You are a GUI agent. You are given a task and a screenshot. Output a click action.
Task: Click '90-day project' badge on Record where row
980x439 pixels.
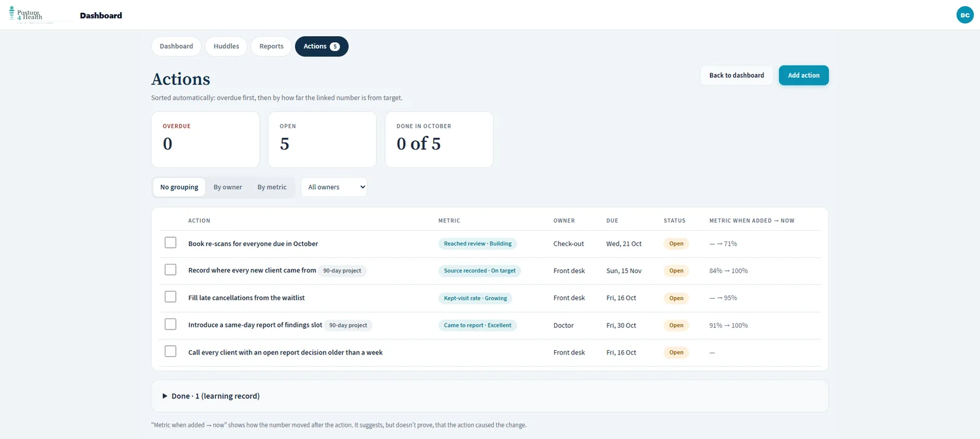coord(342,271)
